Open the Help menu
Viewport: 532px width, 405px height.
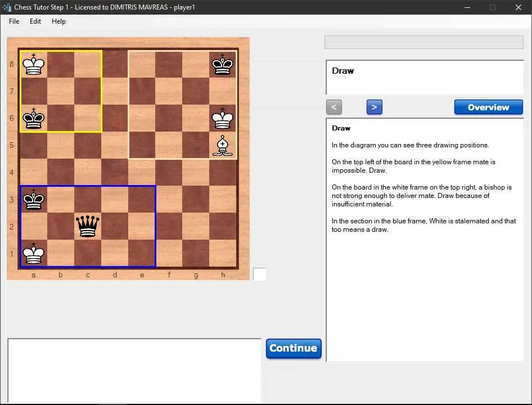[x=58, y=21]
